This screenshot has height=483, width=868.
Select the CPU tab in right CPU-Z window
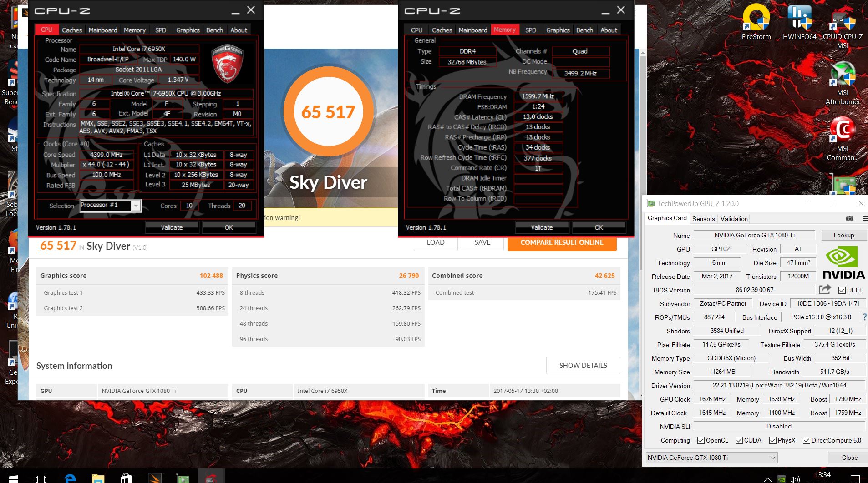pyautogui.click(x=416, y=30)
